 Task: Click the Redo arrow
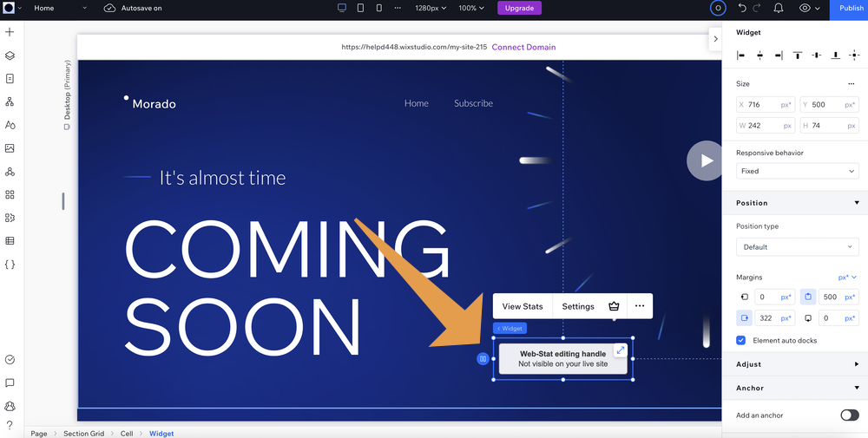pos(757,9)
